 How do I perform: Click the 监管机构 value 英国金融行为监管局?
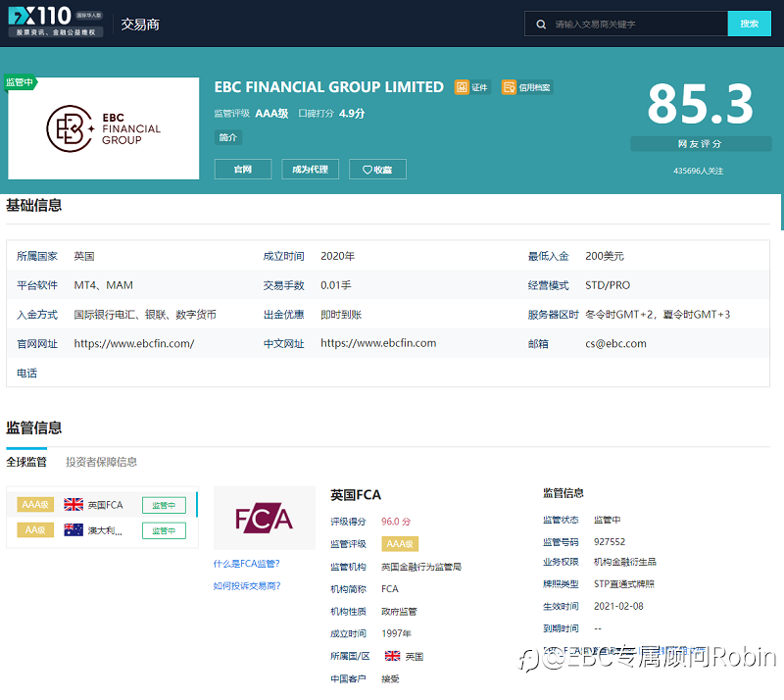click(421, 567)
